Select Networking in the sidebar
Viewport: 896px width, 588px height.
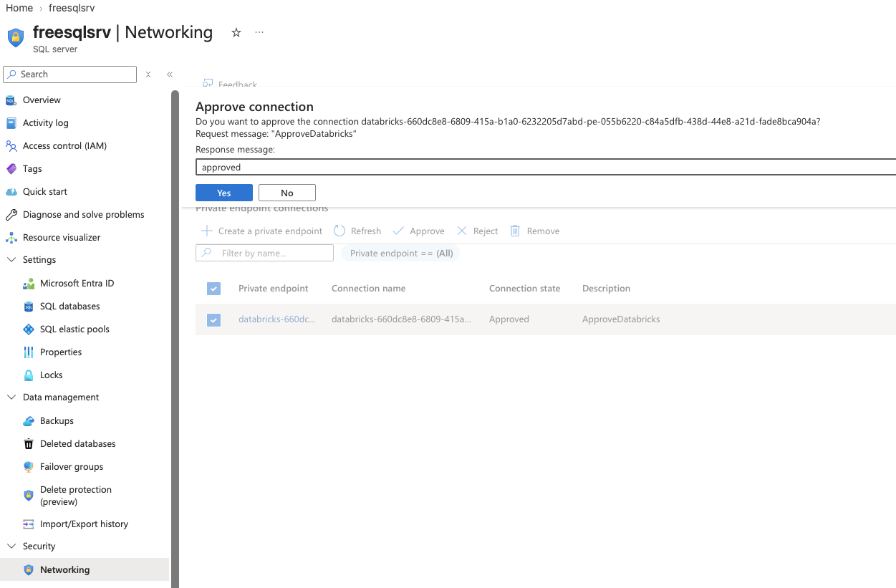pos(85,570)
